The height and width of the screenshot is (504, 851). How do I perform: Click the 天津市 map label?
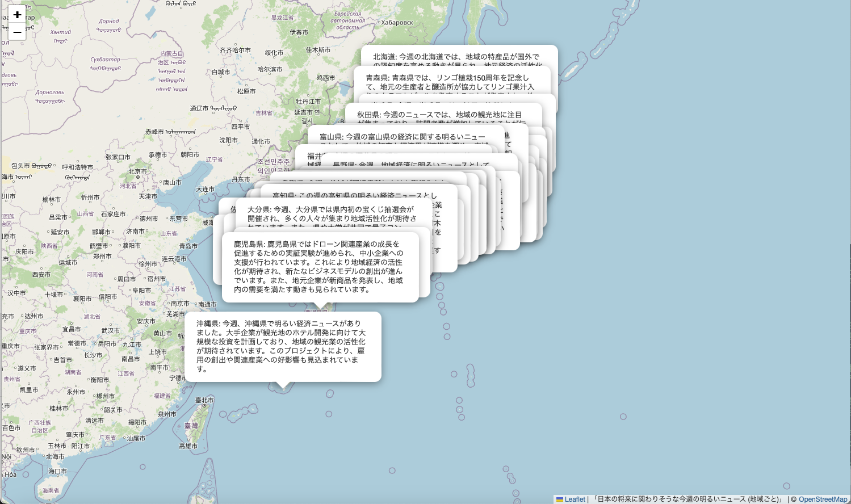click(148, 196)
